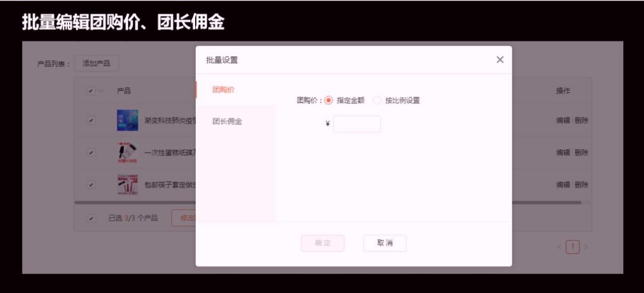
Task: Choose the 按比例设置 radio option
Action: pyautogui.click(x=377, y=101)
